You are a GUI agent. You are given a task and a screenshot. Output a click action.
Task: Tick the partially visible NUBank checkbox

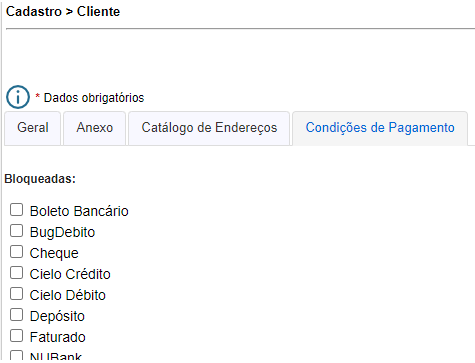(16, 356)
